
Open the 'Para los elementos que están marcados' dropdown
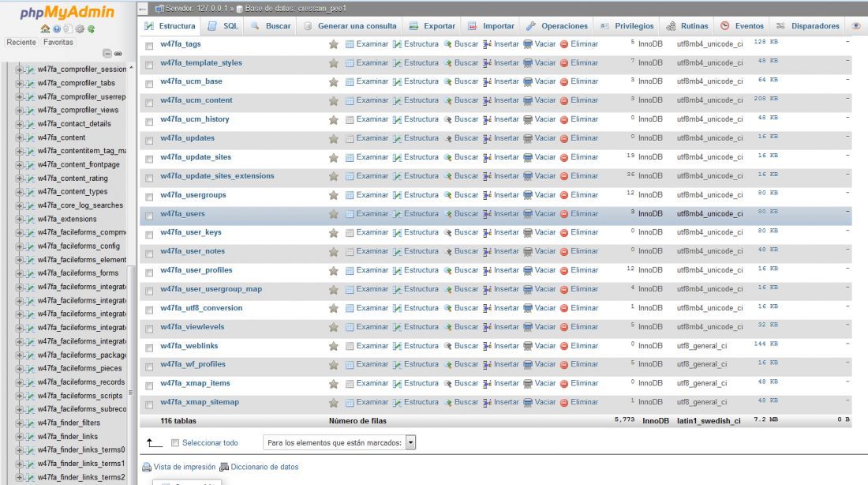[x=339, y=442]
